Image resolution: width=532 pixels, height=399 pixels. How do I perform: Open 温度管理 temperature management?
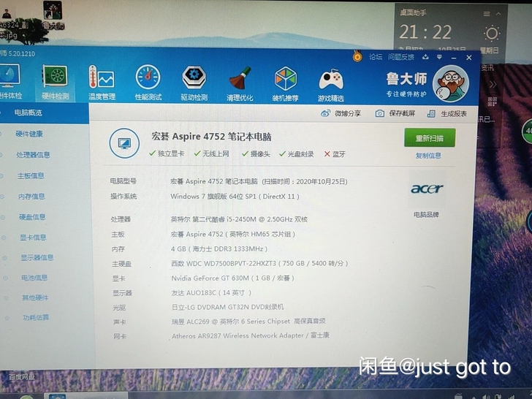point(102,83)
